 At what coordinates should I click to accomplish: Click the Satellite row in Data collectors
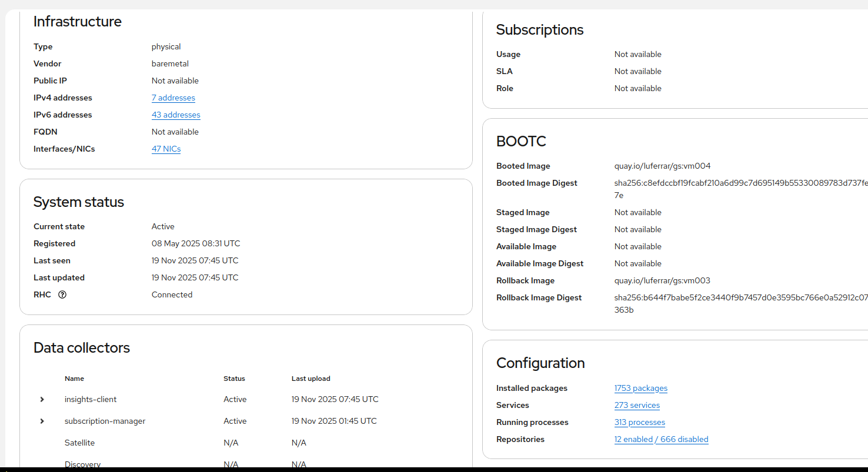79,443
